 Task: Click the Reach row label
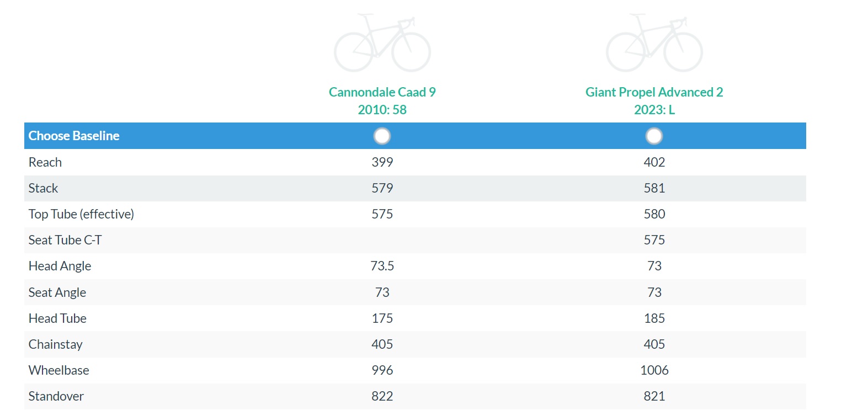(45, 162)
